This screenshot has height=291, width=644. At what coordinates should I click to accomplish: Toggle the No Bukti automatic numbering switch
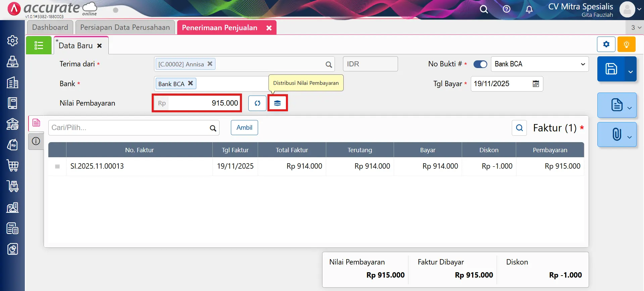pyautogui.click(x=480, y=64)
